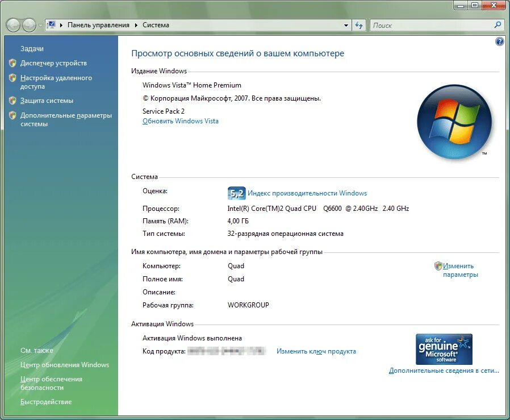Open Быстродействие link
510x420 pixels.
(46, 402)
